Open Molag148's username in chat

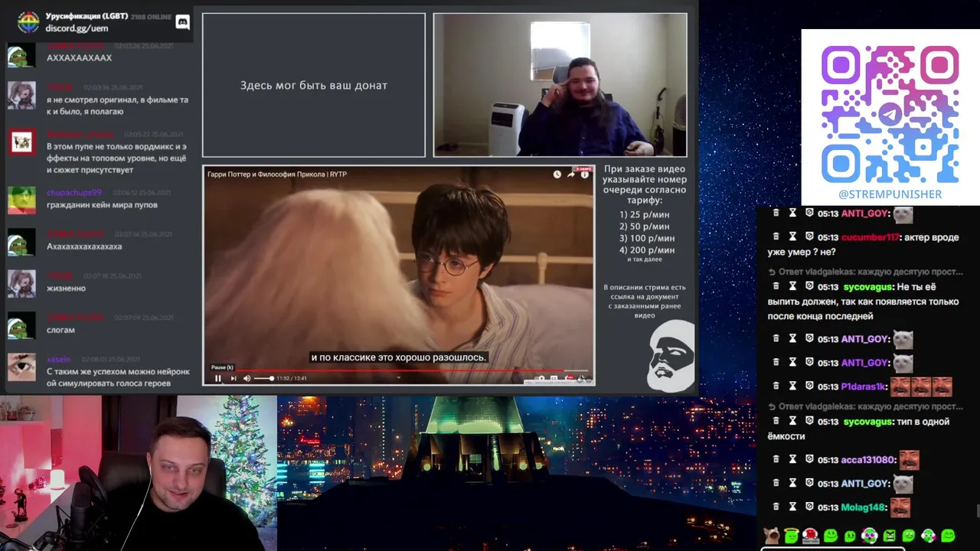(x=864, y=507)
